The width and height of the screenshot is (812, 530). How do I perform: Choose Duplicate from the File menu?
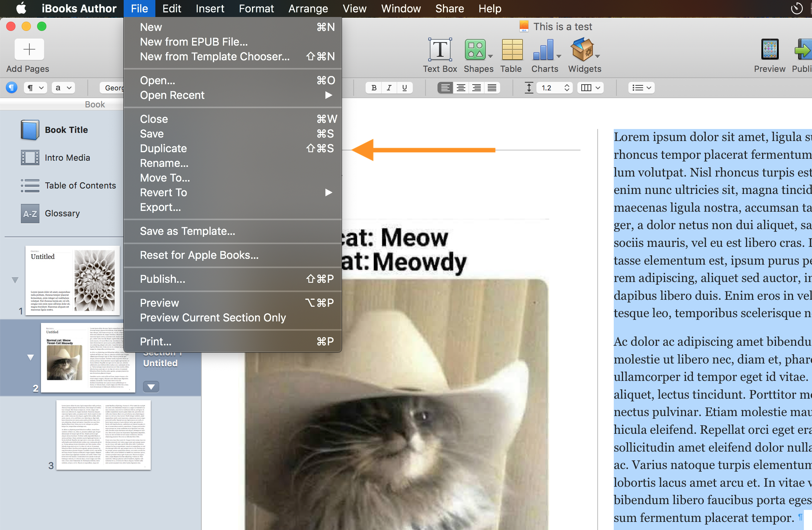click(x=233, y=148)
